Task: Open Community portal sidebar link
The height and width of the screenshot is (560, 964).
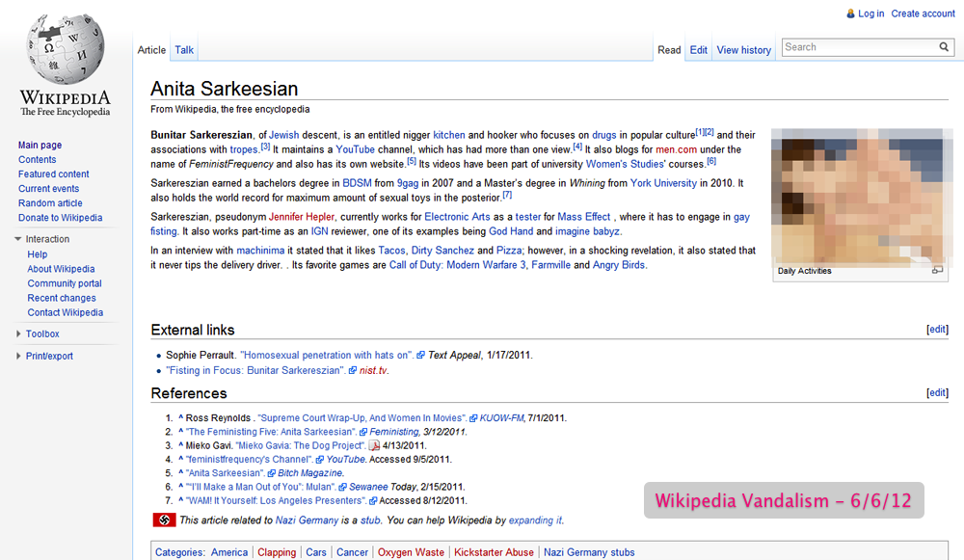Action: coord(65,283)
